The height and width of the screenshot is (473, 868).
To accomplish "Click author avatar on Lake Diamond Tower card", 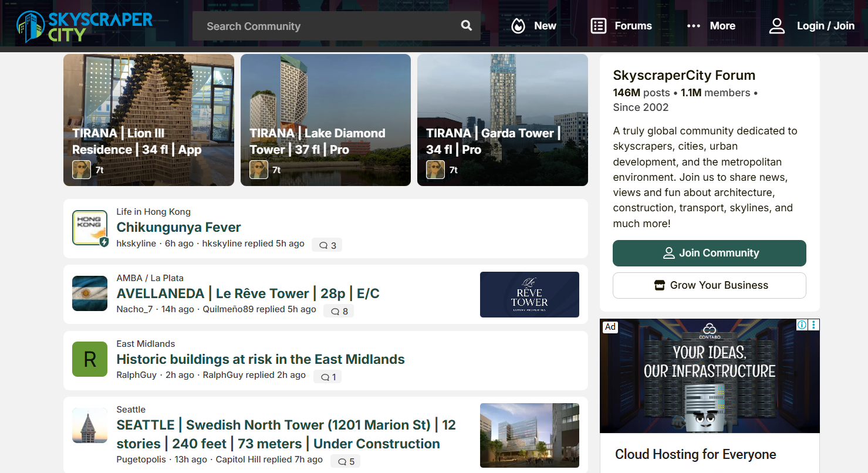I will pos(259,170).
